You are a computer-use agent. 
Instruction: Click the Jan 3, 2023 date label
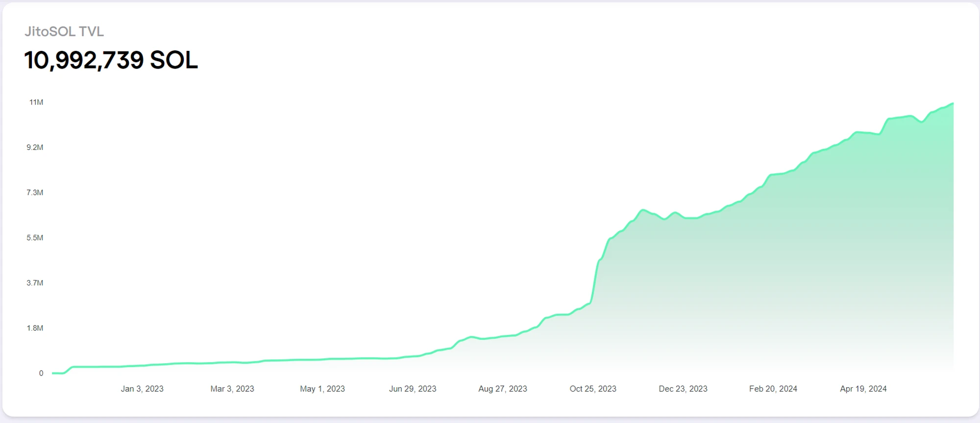pos(142,389)
